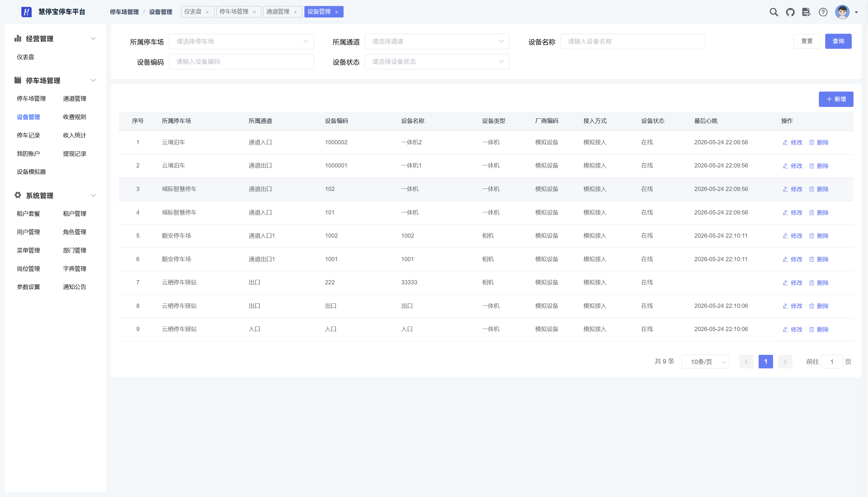This screenshot has height=497, width=868.
Task: Click delete icon in row 9
Action: 811,330
